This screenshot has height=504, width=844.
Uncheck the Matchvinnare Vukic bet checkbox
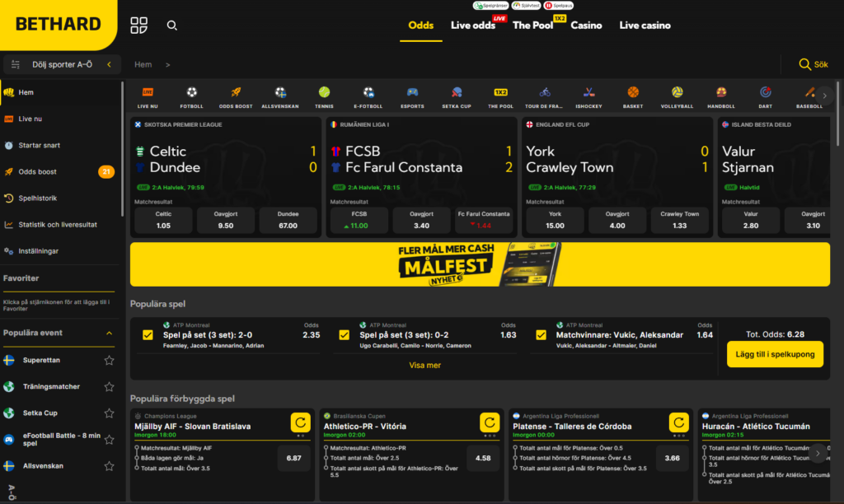coord(541,335)
